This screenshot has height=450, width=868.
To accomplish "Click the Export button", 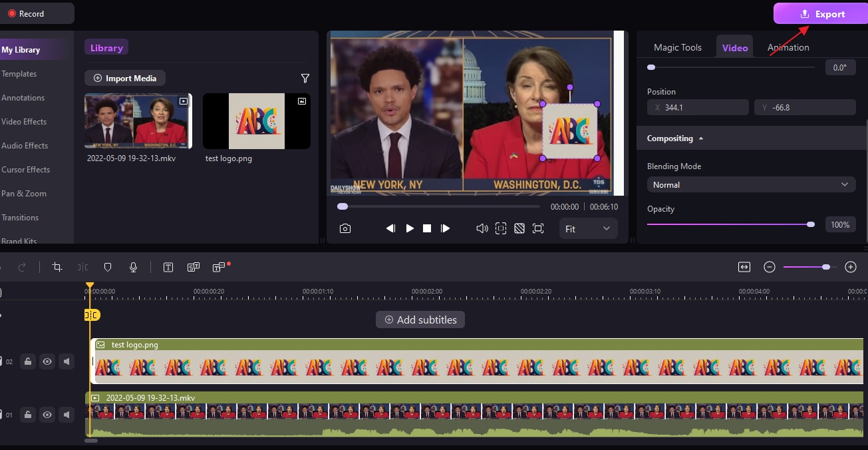I will tap(821, 13).
